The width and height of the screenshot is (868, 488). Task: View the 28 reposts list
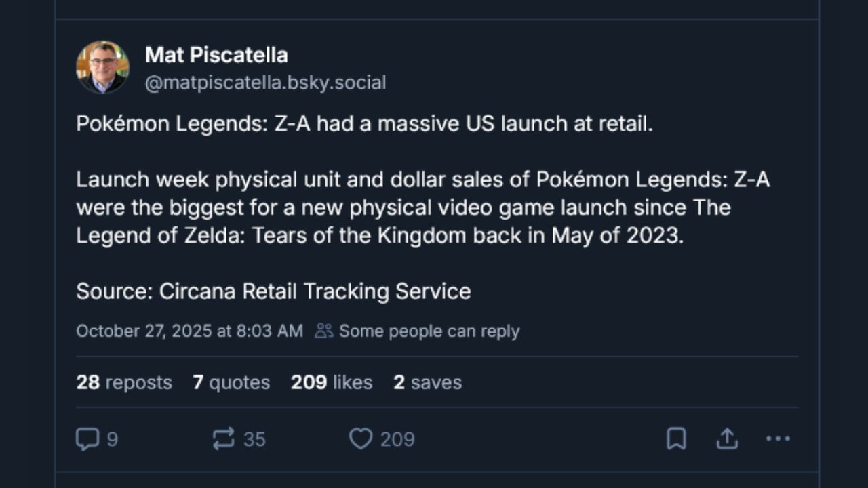(124, 382)
